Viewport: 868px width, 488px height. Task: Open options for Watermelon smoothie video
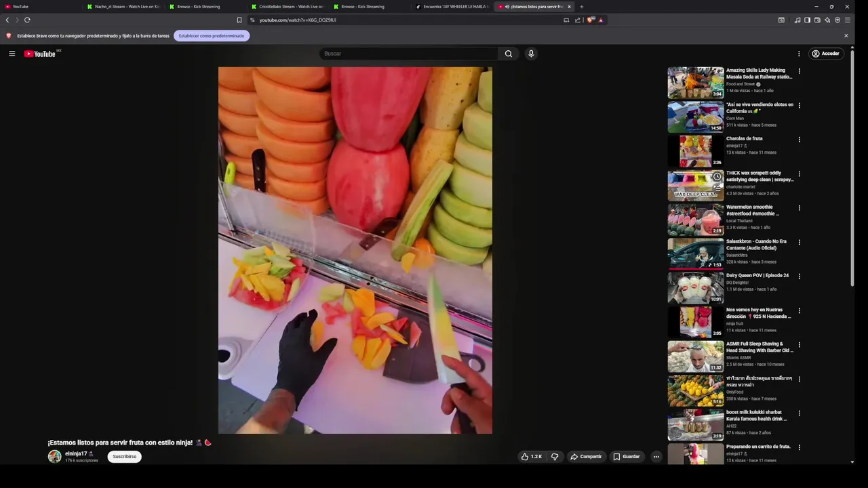799,208
